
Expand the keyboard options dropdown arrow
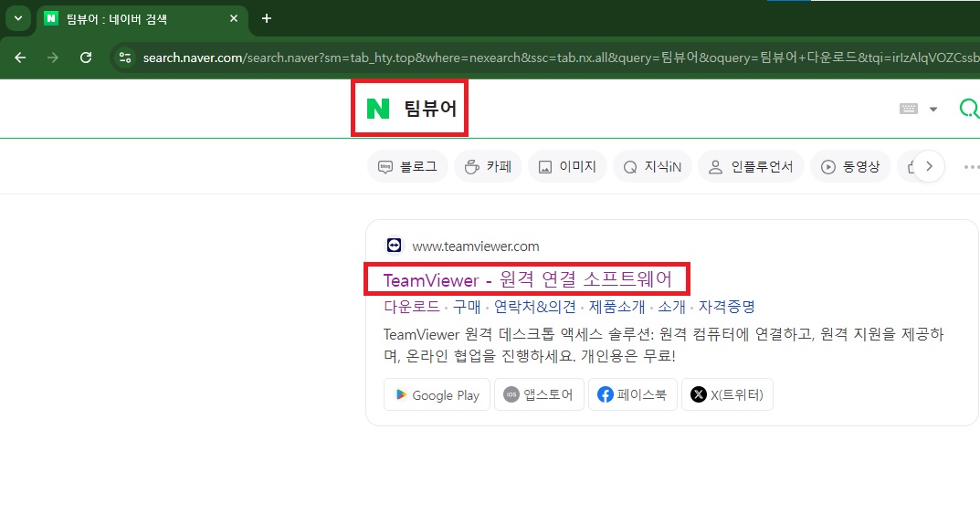[933, 110]
